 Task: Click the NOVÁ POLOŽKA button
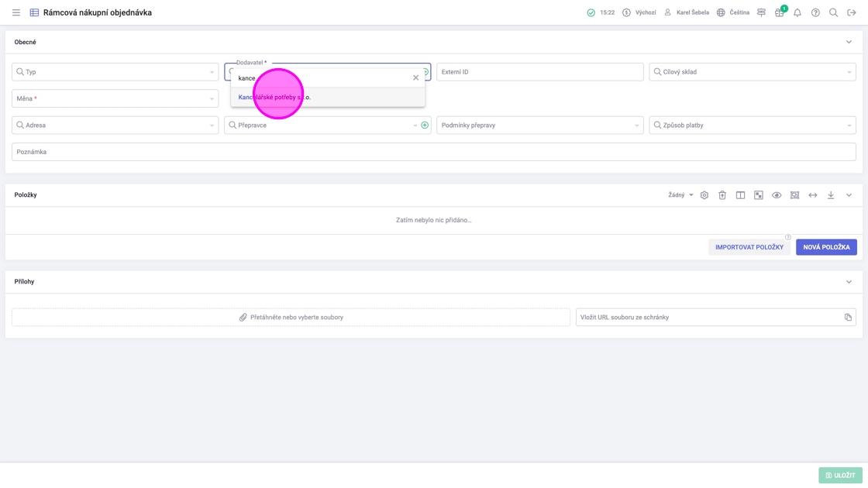826,247
